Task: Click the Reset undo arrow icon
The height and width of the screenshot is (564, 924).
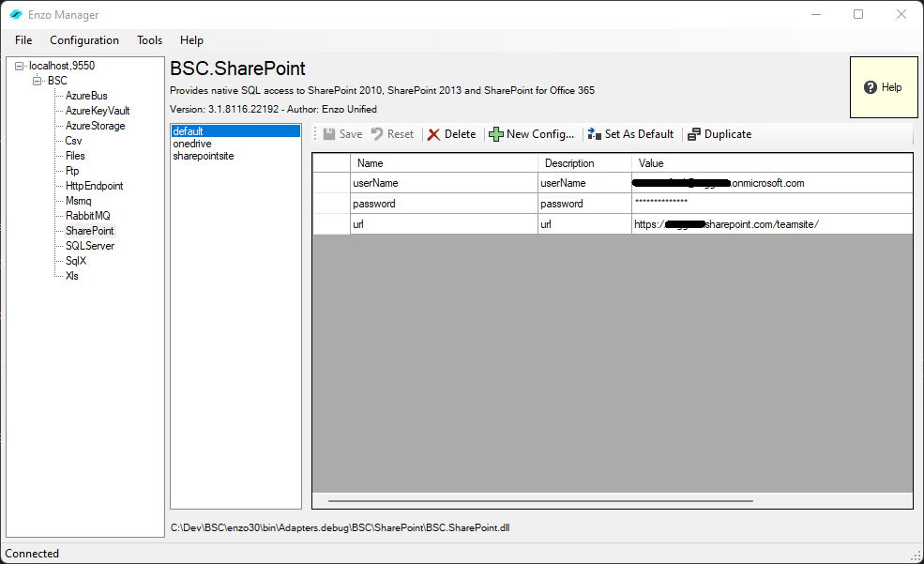Action: (377, 134)
